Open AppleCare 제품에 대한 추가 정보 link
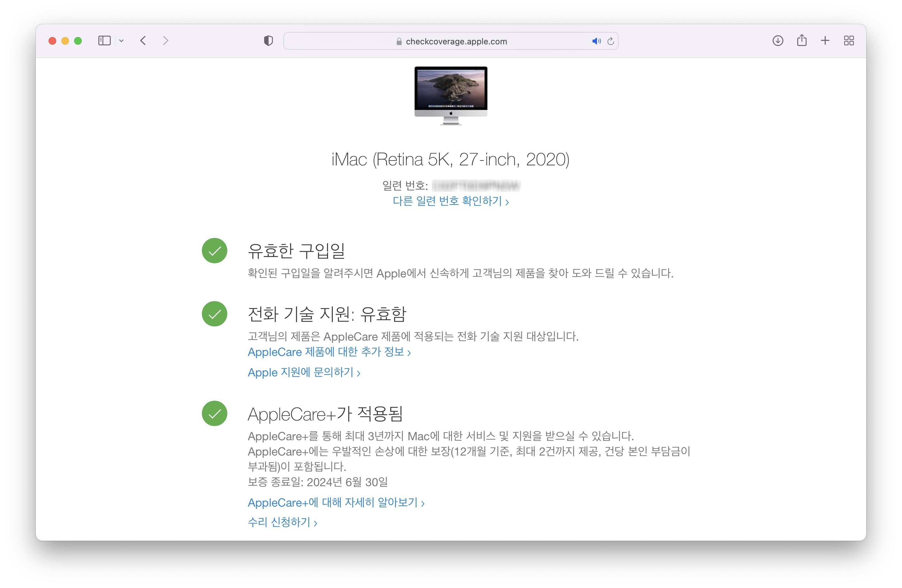 [x=329, y=352]
